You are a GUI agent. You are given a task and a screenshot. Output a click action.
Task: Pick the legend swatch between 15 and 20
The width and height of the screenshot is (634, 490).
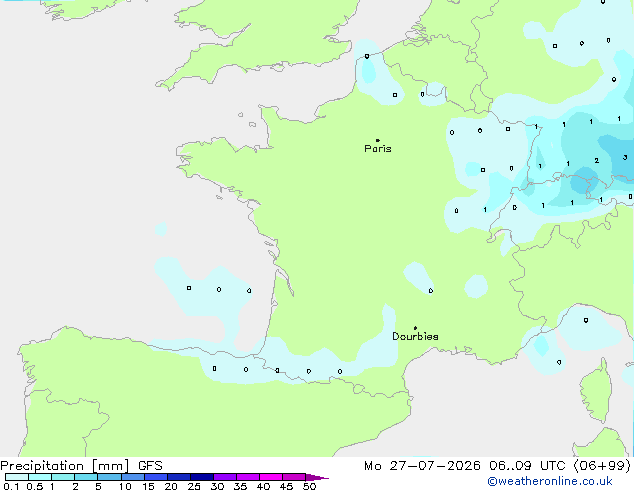(155, 477)
